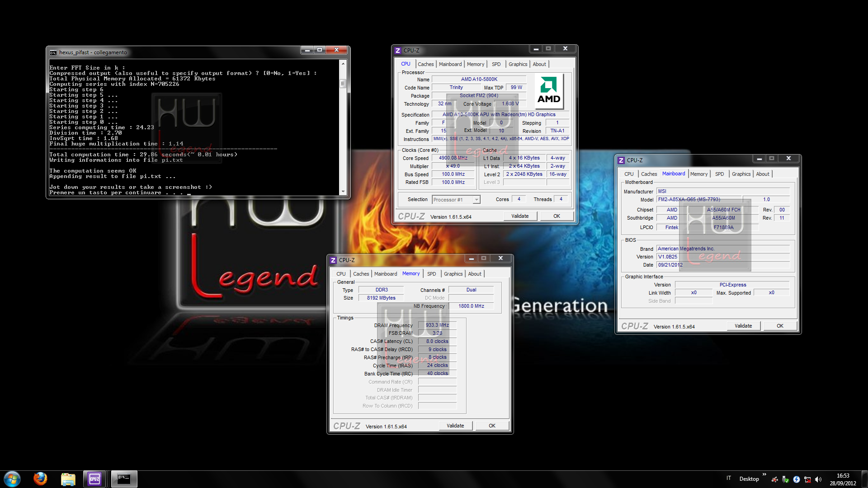
Task: Select the CPU tab in the CPU window
Action: [406, 64]
